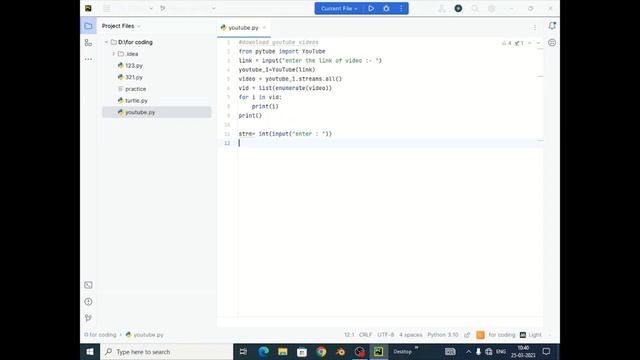Click the dark circular updates icon

click(458, 8)
